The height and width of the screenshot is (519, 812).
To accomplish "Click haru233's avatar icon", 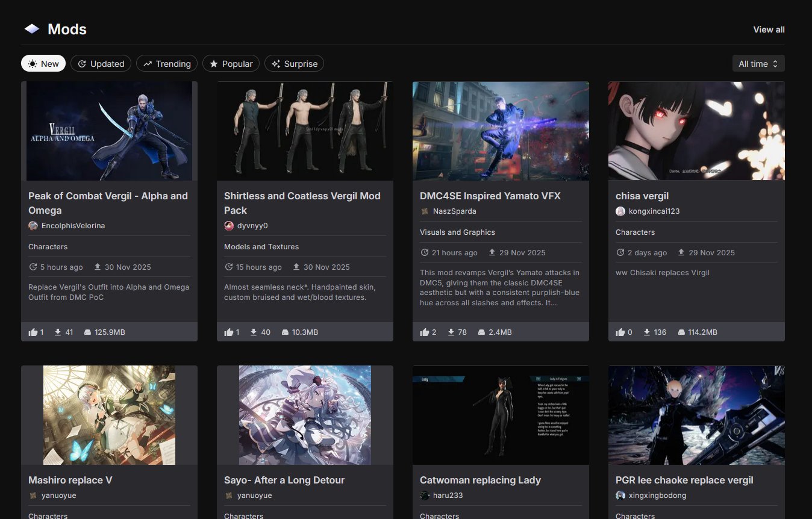I will [425, 496].
